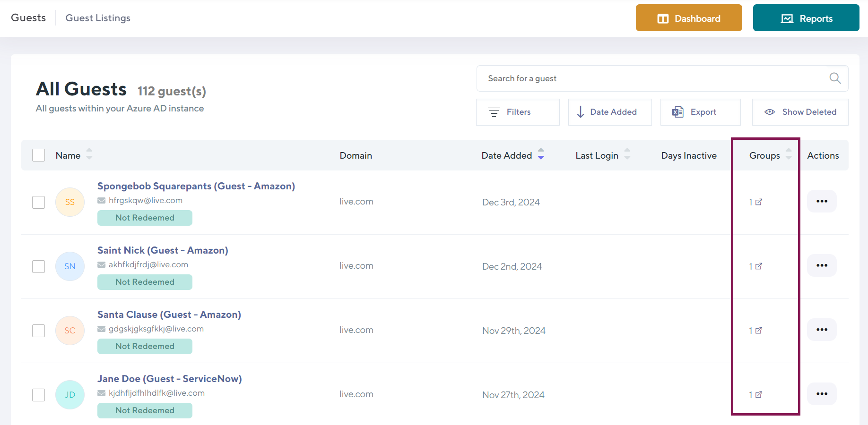Open three-dot actions menu for Spongebob Squarepants
Viewport: 868px width, 425px height.
pyautogui.click(x=822, y=201)
